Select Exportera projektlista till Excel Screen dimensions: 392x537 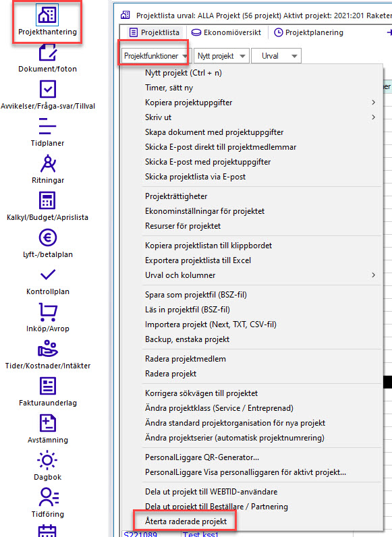(x=198, y=260)
